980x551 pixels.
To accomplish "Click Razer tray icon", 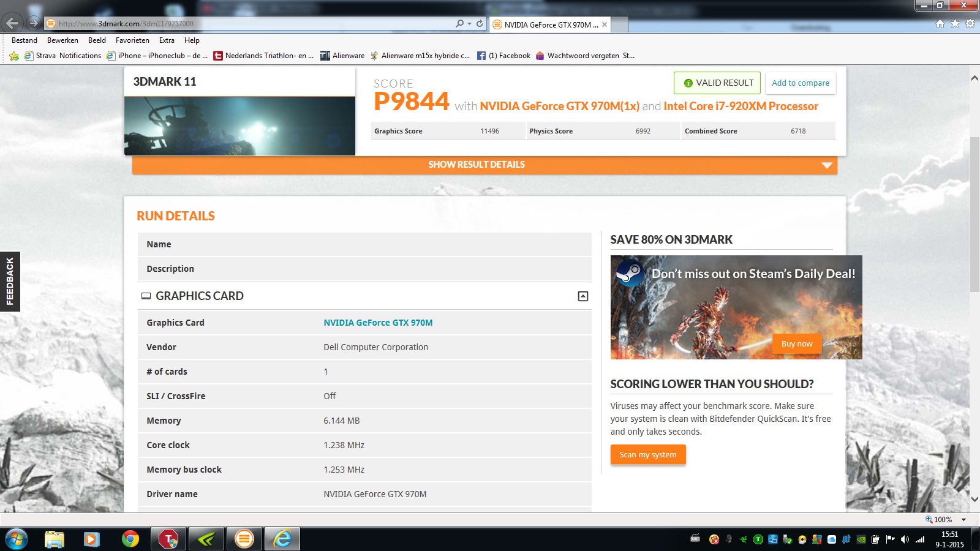I will [x=744, y=539].
